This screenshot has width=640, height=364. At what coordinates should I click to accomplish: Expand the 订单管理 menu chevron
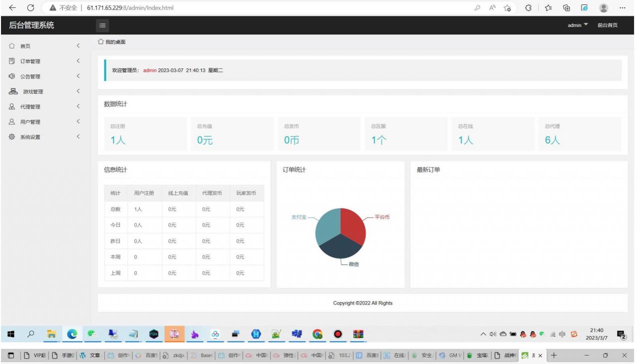pyautogui.click(x=78, y=61)
